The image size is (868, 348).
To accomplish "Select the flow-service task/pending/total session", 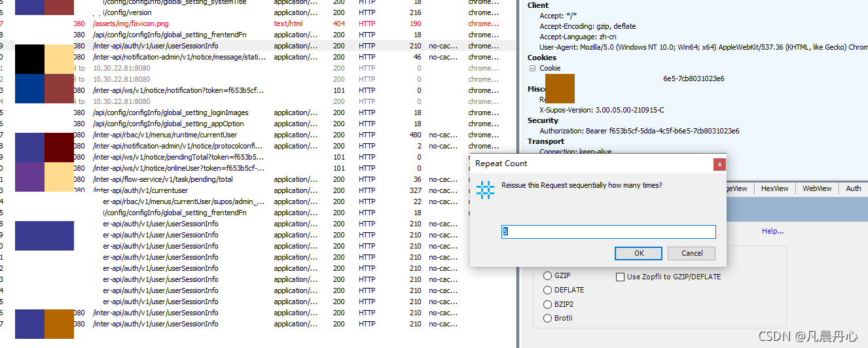I will (x=259, y=179).
